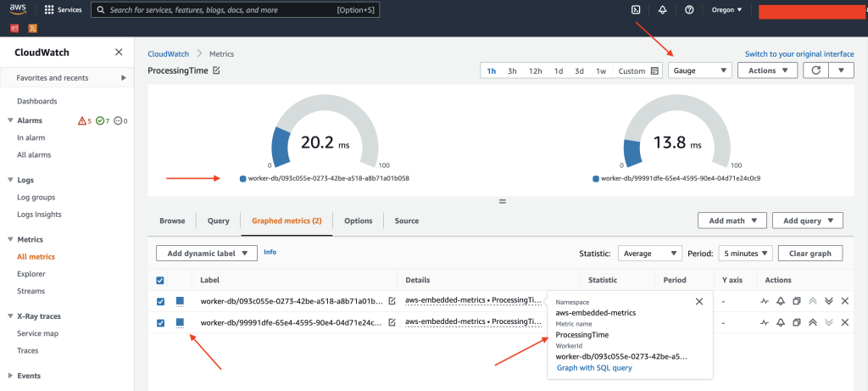Open the Services grid menu
The width and height of the screenshot is (868, 391).
pos(63,10)
